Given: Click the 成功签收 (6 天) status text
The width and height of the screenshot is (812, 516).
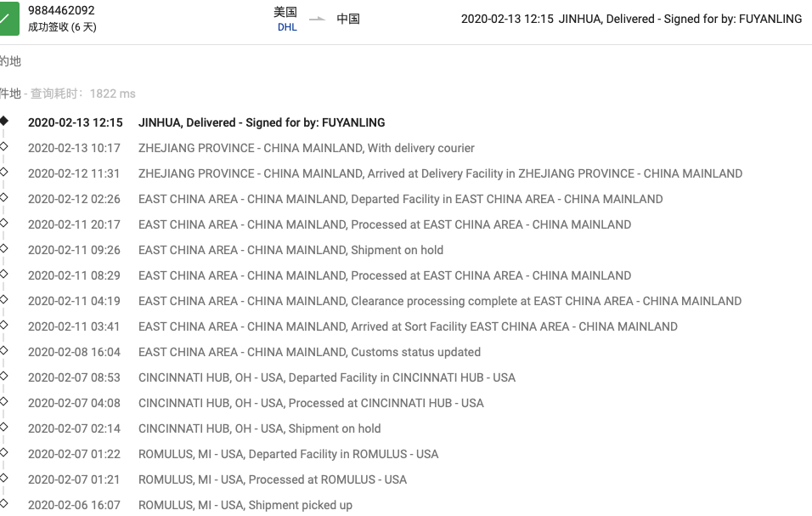Looking at the screenshot, I should click(62, 27).
